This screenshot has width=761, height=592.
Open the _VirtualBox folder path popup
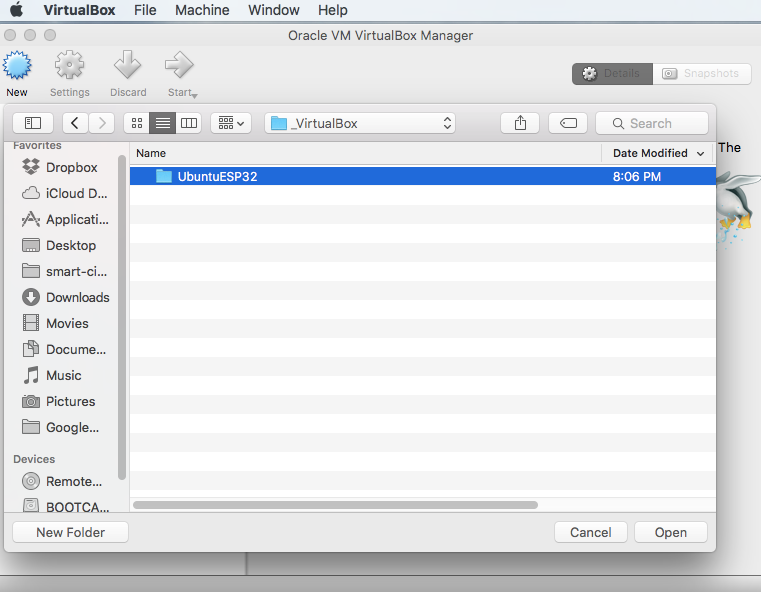360,123
